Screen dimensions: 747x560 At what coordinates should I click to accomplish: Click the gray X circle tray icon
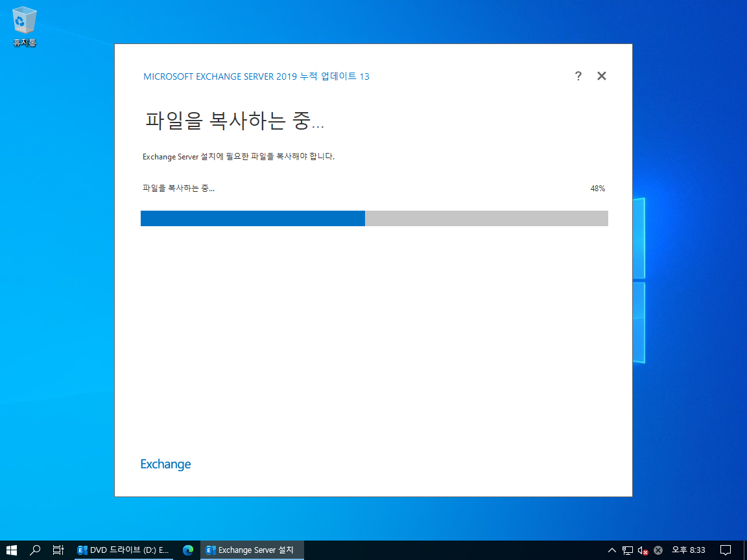coord(658,550)
